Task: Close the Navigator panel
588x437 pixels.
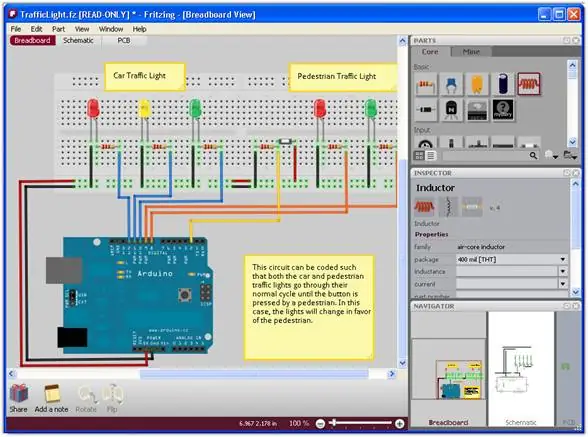Action: point(576,306)
